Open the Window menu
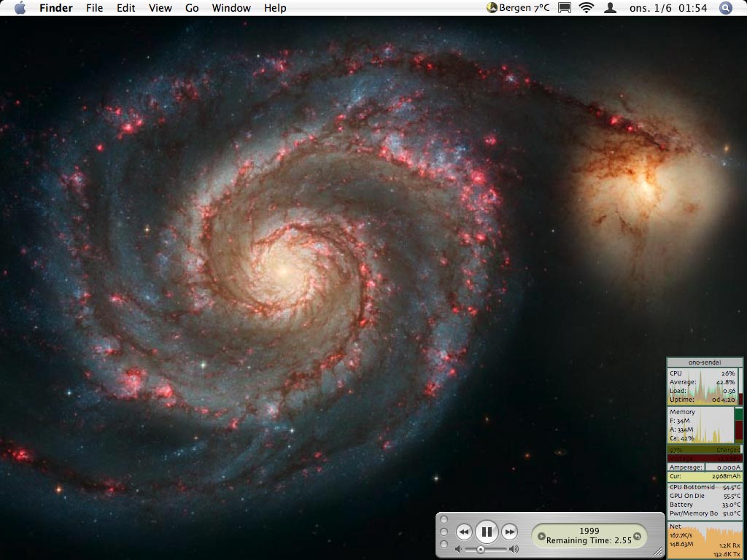Image resolution: width=747 pixels, height=560 pixels. (231, 8)
